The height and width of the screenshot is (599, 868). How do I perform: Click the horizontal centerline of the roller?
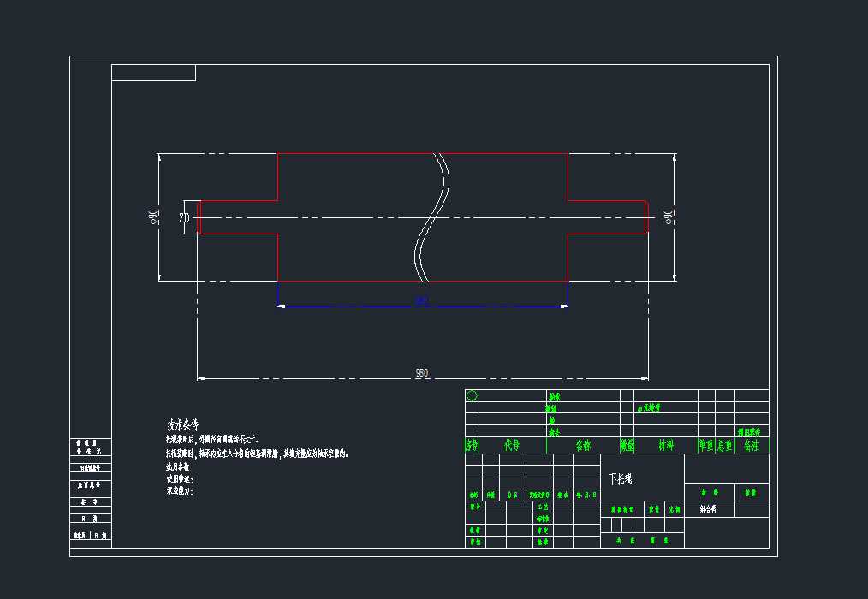342,217
